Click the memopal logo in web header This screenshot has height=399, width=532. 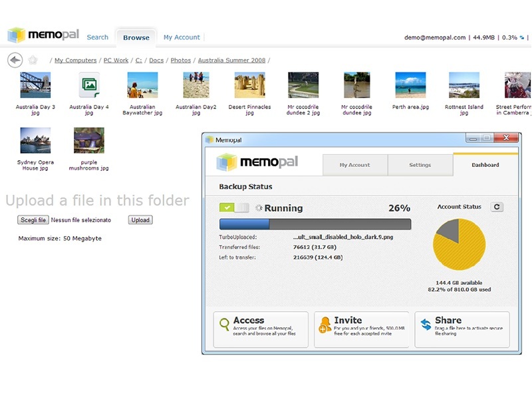point(43,35)
